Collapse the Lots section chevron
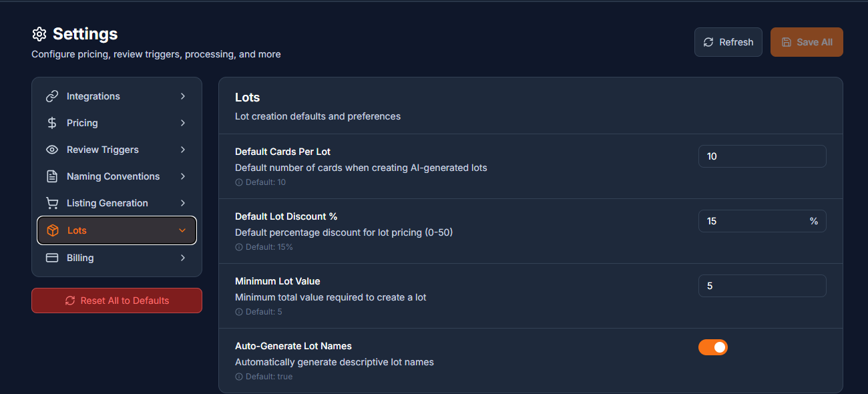 coord(182,230)
